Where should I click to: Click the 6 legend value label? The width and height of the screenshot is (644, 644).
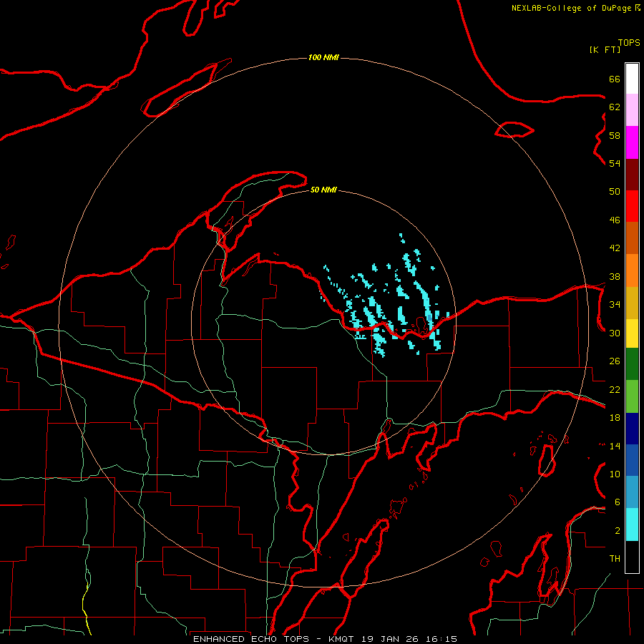coord(618,502)
